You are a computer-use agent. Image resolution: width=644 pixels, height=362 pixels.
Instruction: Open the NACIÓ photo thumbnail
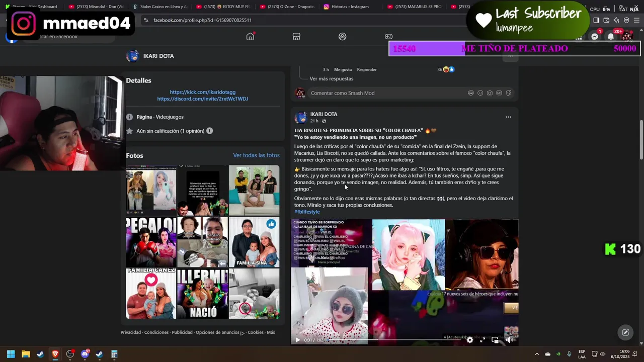(202, 294)
